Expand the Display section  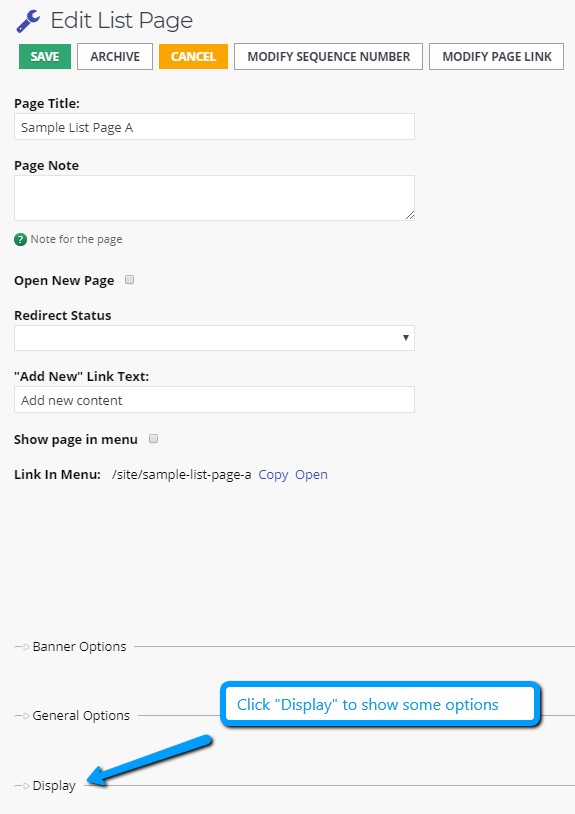pyautogui.click(x=54, y=786)
